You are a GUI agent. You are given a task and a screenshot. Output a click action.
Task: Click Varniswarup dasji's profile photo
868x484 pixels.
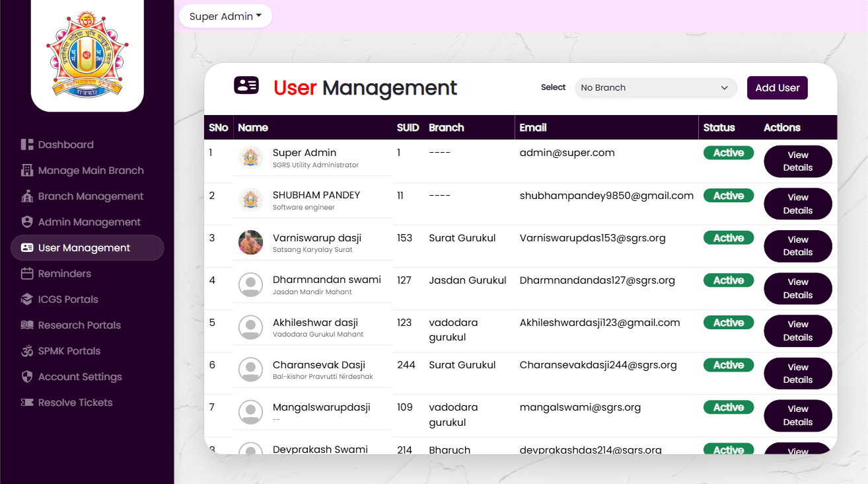(250, 243)
